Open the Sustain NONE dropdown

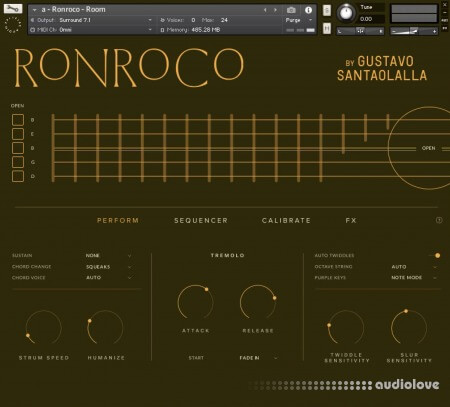click(x=109, y=256)
